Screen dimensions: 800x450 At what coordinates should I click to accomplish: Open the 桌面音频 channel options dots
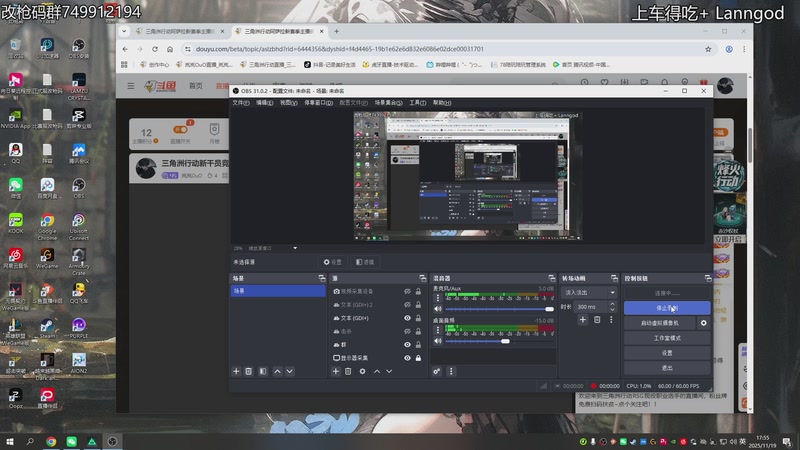click(438, 330)
